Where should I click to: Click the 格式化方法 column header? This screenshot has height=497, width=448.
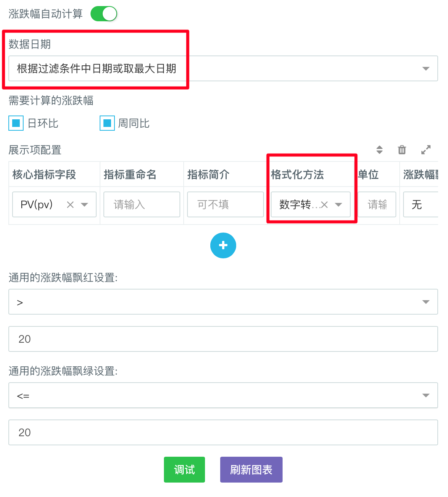coord(297,174)
